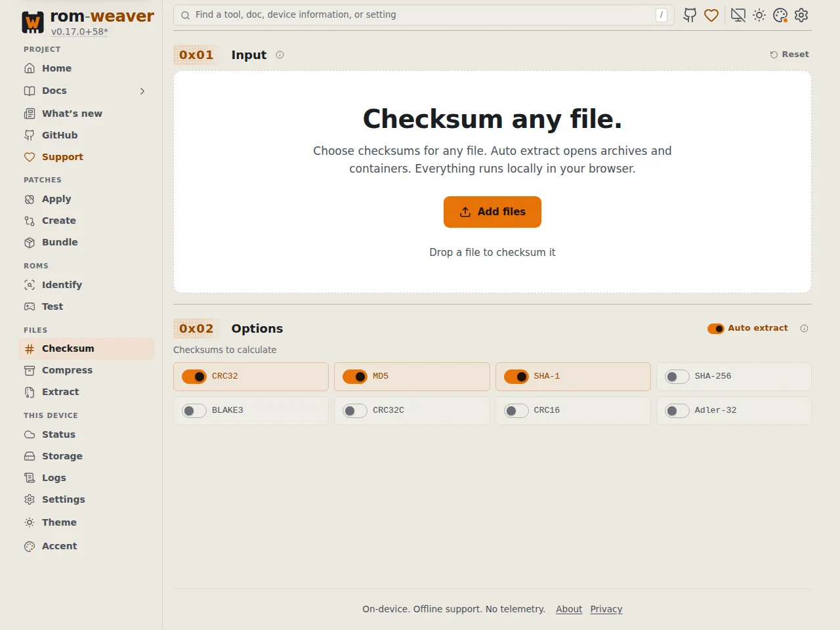Click the rom-weaver logo icon
The width and height of the screenshot is (840, 630).
pos(33,22)
